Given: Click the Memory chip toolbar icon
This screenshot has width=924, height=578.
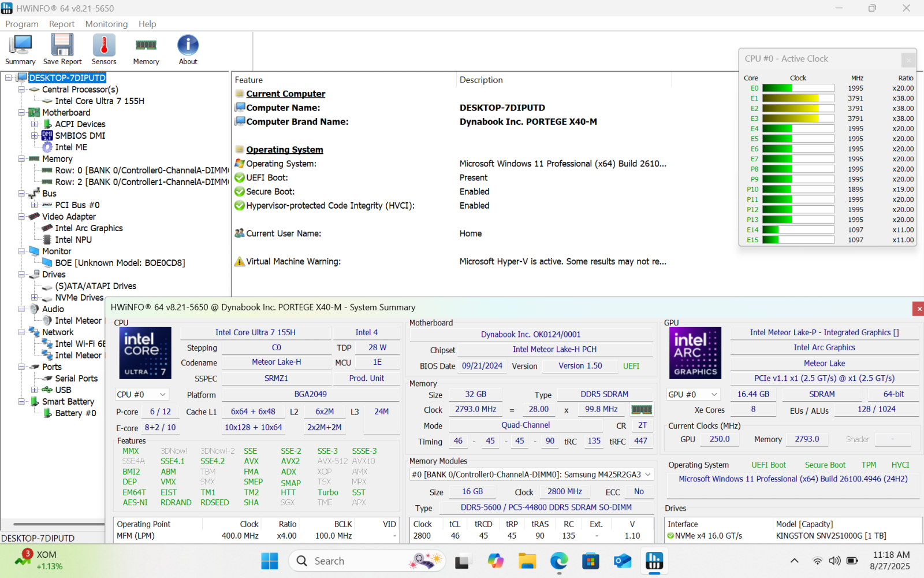Looking at the screenshot, I should (x=146, y=45).
